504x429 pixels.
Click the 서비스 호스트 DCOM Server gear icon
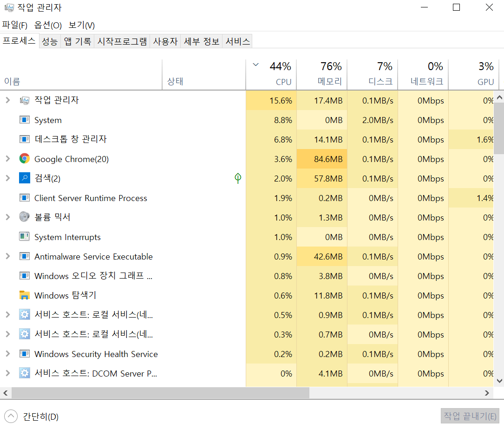point(25,373)
